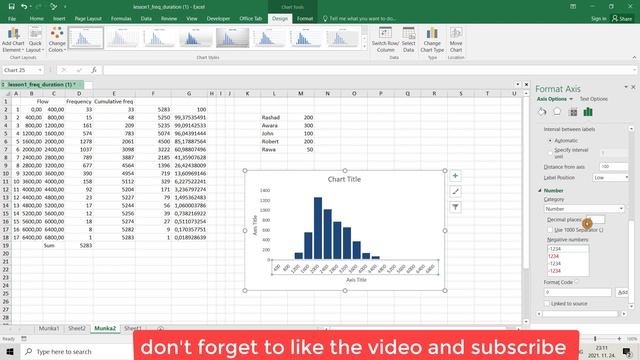Select Automatic interval radio button
Viewport: 640px width, 360px height.
pos(550,140)
